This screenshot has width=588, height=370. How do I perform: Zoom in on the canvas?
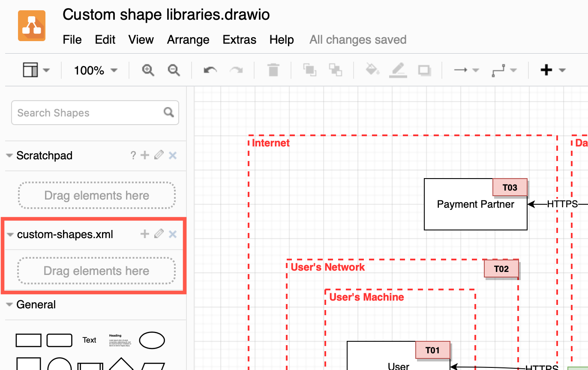point(148,70)
